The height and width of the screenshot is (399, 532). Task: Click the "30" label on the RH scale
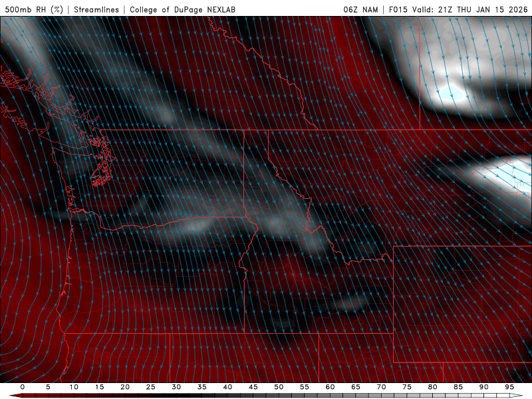(176, 387)
